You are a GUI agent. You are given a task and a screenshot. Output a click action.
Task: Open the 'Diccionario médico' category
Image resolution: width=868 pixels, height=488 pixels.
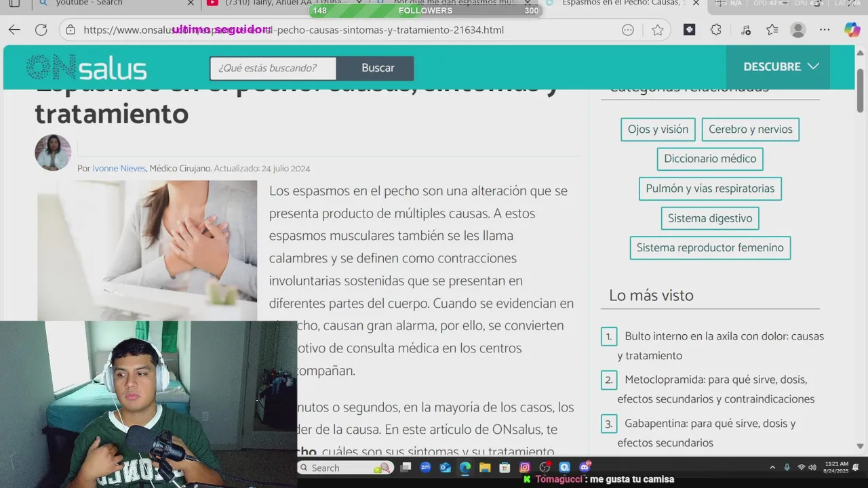710,159
